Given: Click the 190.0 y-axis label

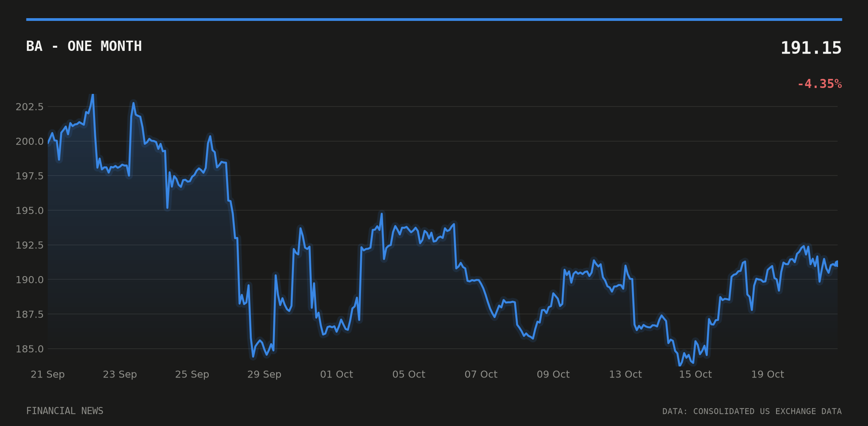Looking at the screenshot, I should [x=30, y=279].
